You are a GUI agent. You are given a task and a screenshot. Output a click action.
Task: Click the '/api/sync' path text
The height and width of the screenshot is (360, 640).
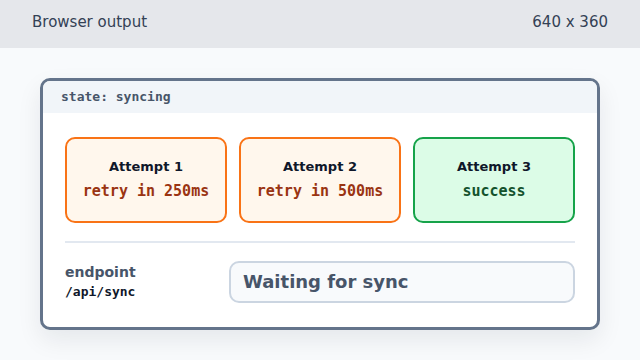pos(100,292)
